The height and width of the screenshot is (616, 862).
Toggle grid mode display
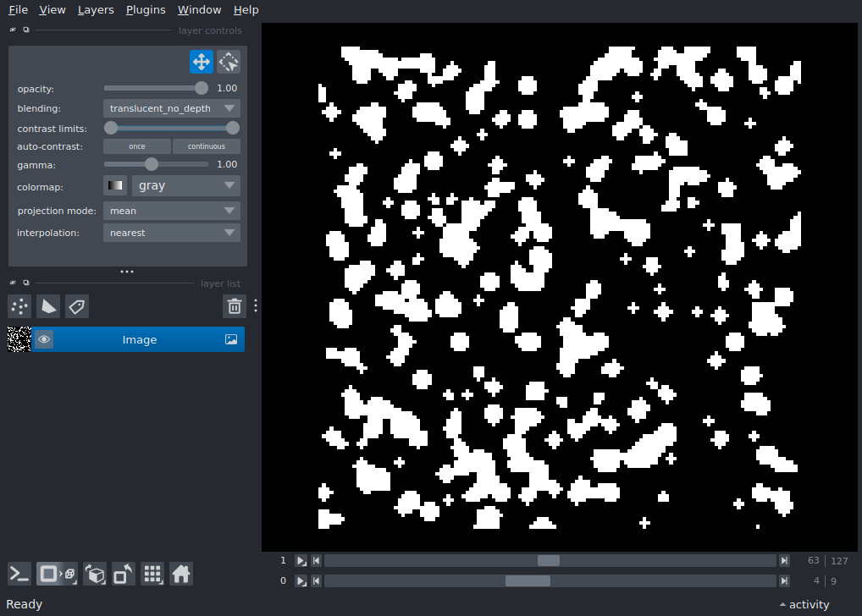tap(152, 575)
